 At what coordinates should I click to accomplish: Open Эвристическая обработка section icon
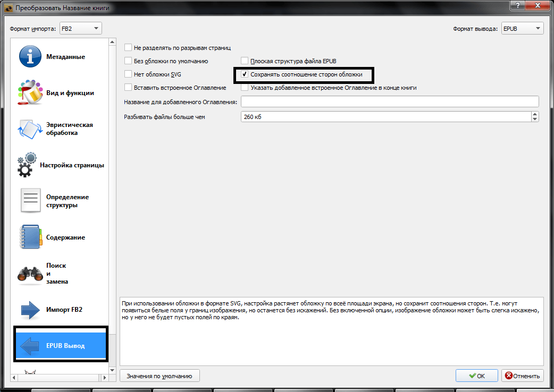30,129
